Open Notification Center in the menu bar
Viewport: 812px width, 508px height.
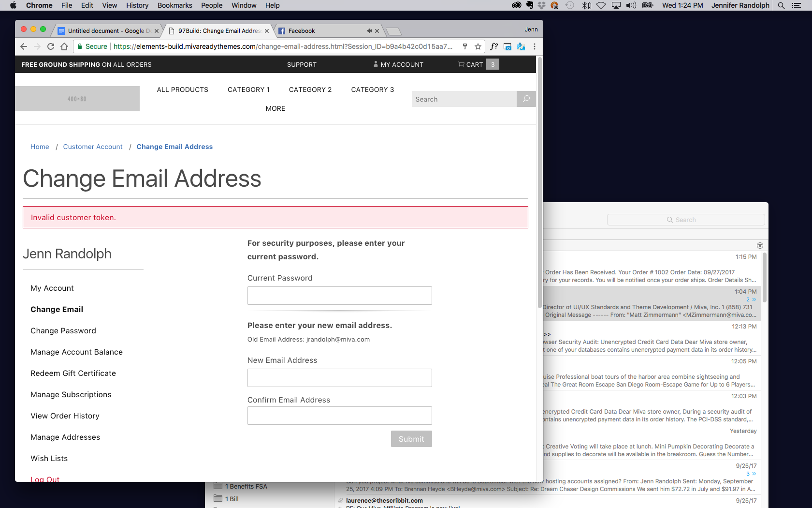point(797,5)
